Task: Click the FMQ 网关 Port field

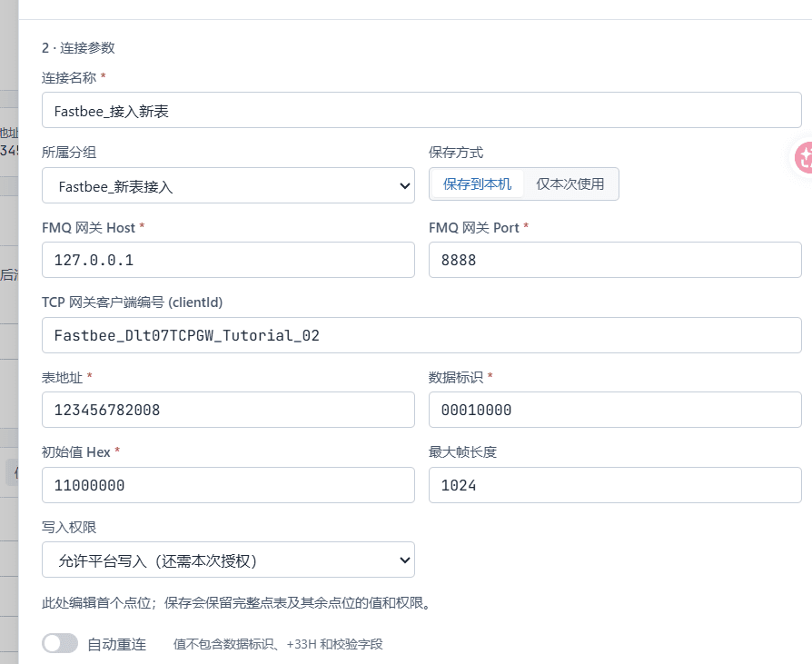Action: click(615, 260)
